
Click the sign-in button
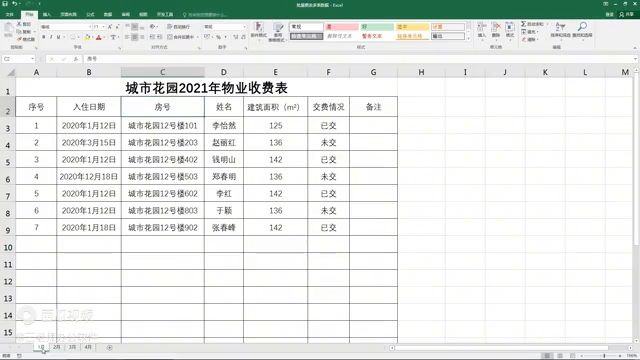[x=609, y=15]
